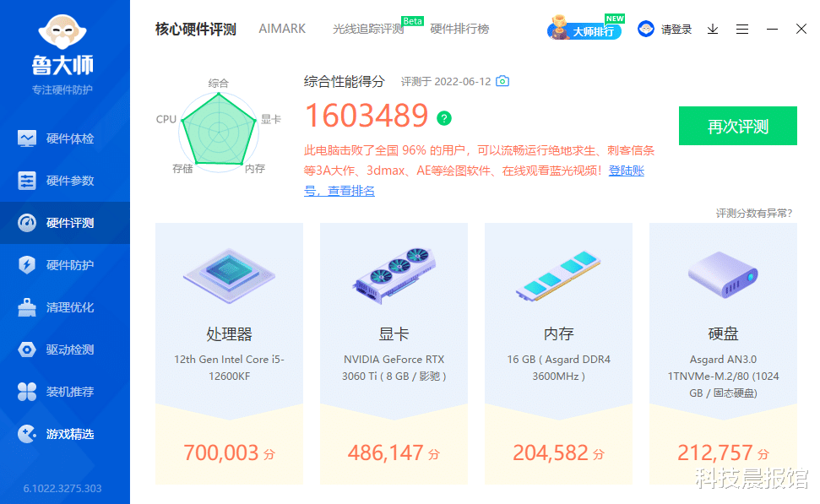
Task: Select 硬件评测 sidebar item
Action: (x=65, y=223)
